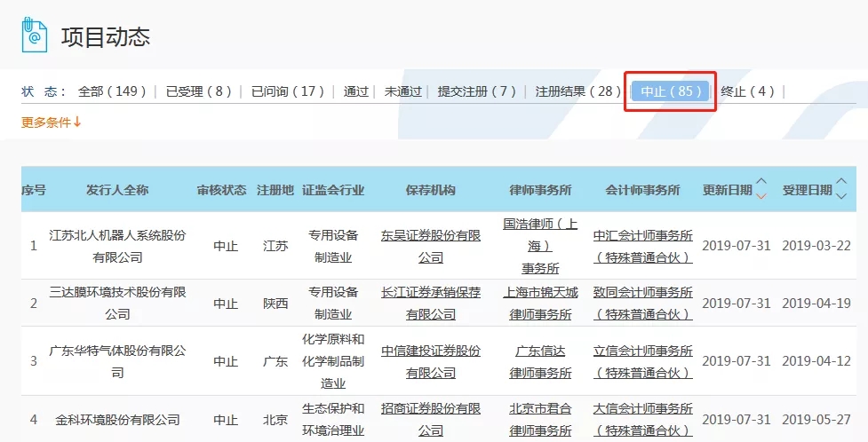Viewport: 868px width, 442px height.
Task: Select the 已问询 (17) status filter
Action: 288,91
